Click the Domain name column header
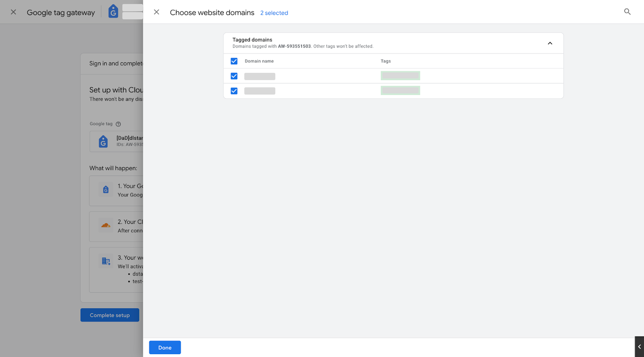Viewport: 644px width, 357px height. tap(259, 61)
